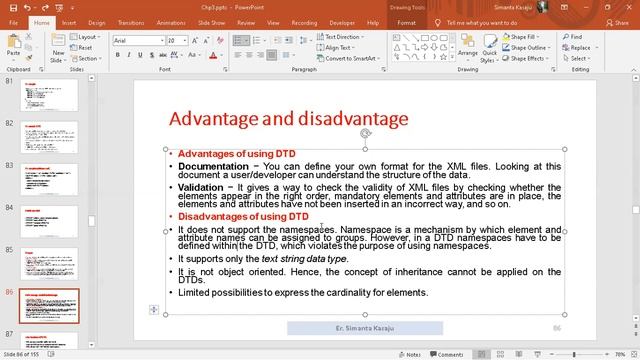Switch to Slide Show tab

click(x=211, y=23)
